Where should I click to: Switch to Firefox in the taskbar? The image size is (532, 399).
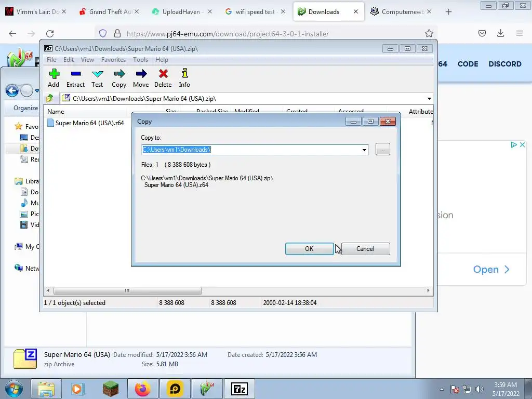(x=142, y=389)
